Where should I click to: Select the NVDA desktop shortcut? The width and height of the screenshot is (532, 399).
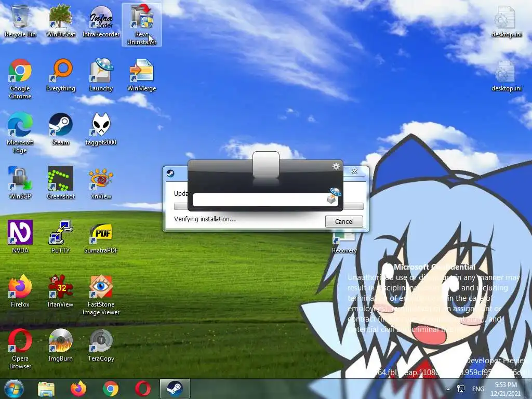pos(20,237)
